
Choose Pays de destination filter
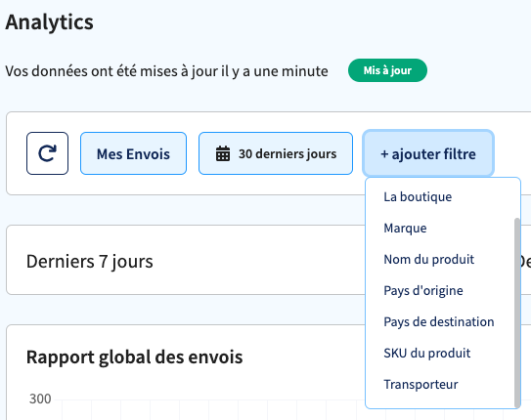438,322
